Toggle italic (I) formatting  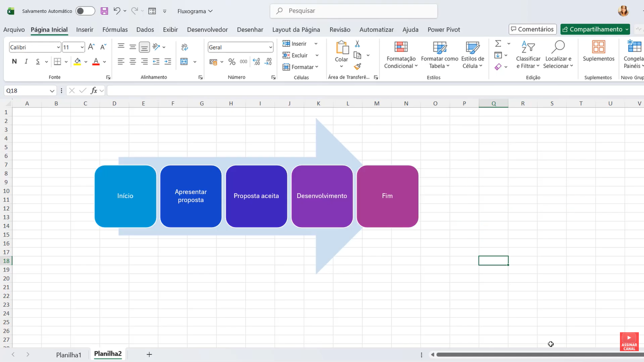(26, 61)
